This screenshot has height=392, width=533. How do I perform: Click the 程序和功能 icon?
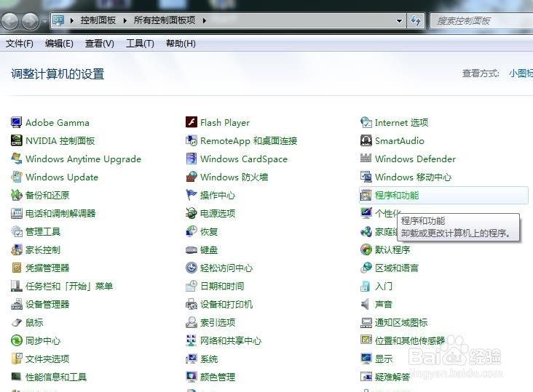coord(366,195)
